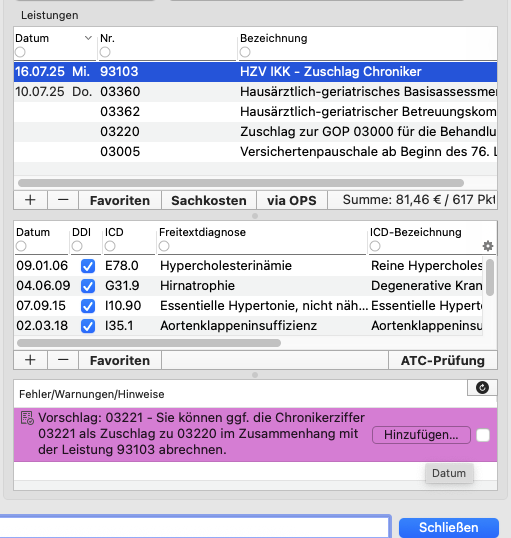Open Sachkosten section

(x=209, y=200)
